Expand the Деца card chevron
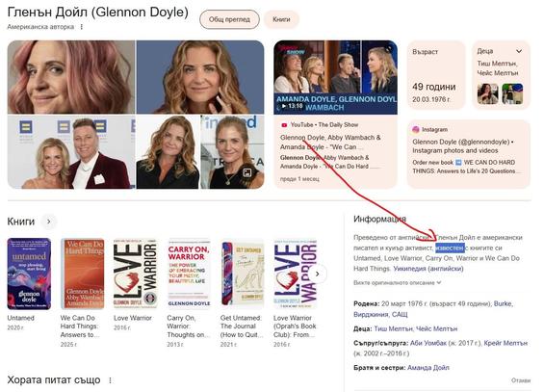 click(x=519, y=51)
